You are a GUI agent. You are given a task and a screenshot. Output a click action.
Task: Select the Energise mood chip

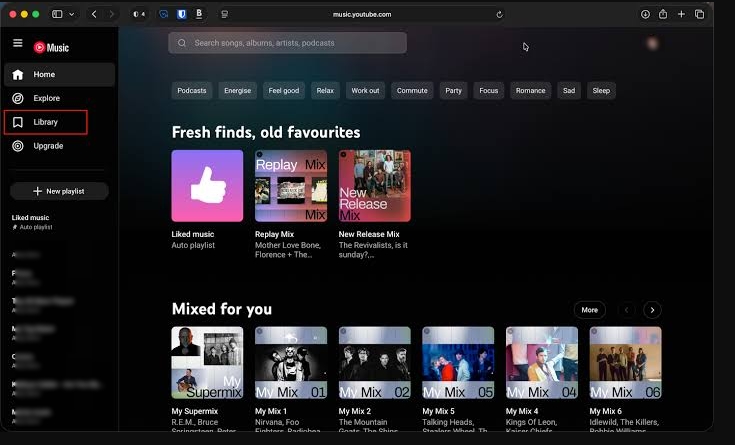click(237, 91)
